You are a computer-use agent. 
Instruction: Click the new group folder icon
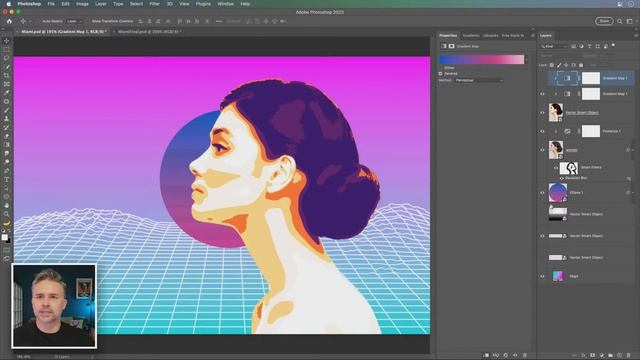point(611,356)
